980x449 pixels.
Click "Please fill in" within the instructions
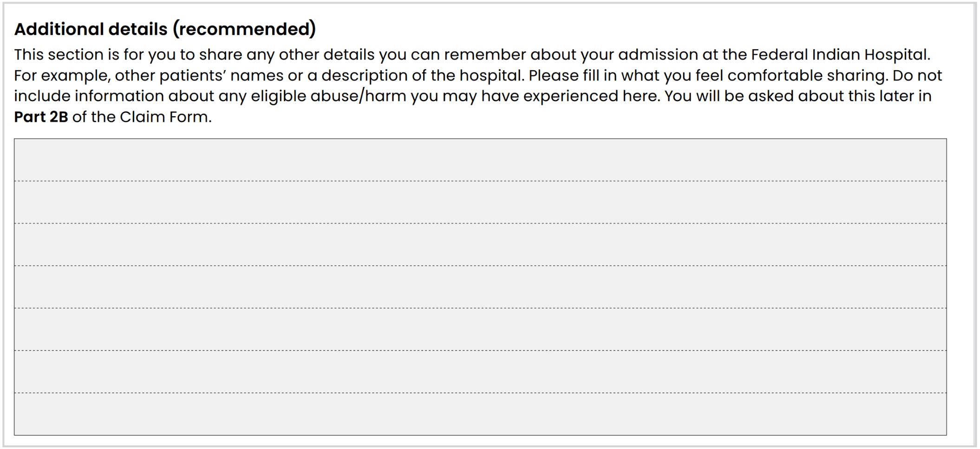(x=572, y=75)
